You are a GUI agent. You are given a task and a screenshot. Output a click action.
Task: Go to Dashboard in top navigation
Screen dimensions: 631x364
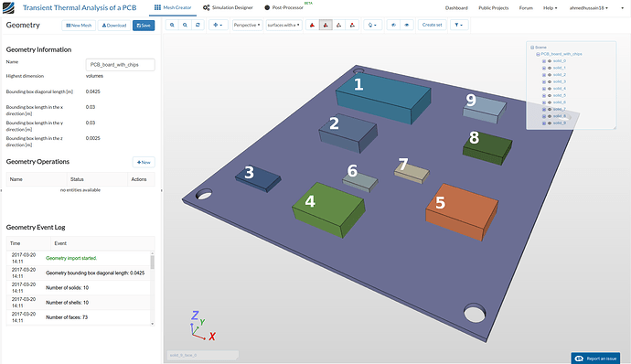click(456, 8)
